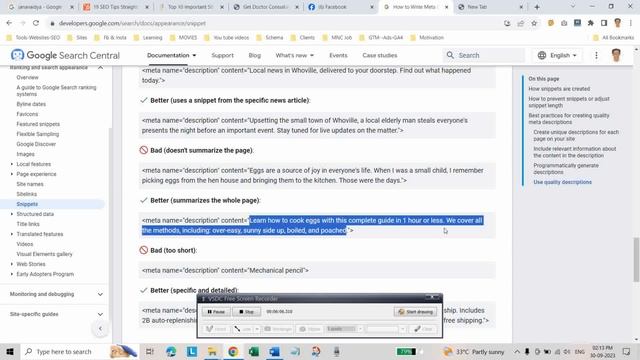Reload the current page

[x=36, y=23]
